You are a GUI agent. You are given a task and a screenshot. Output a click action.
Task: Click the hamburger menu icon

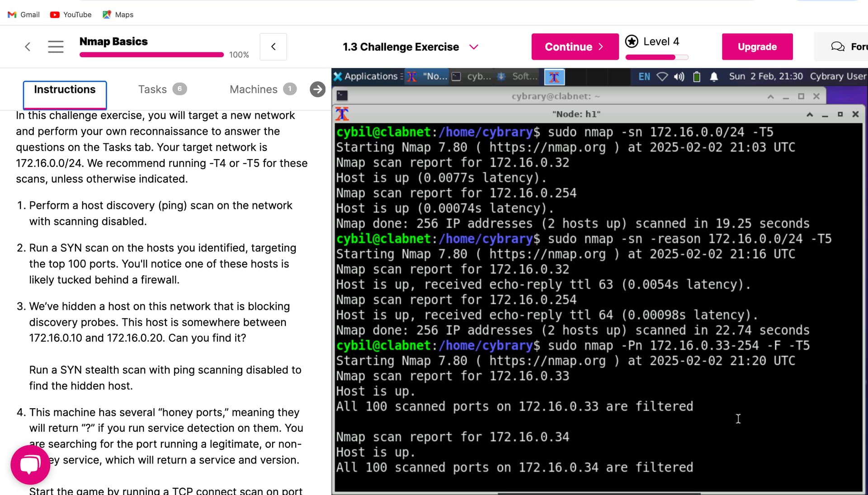tap(56, 47)
